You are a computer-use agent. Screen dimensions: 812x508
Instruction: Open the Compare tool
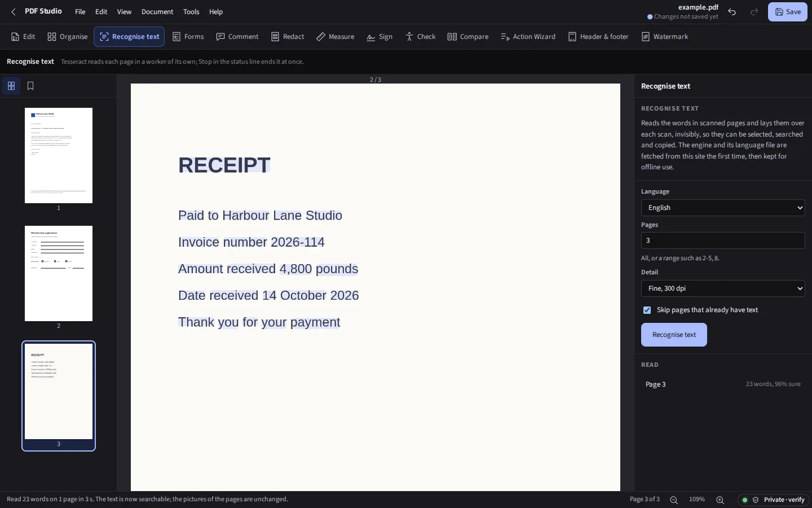pos(468,37)
